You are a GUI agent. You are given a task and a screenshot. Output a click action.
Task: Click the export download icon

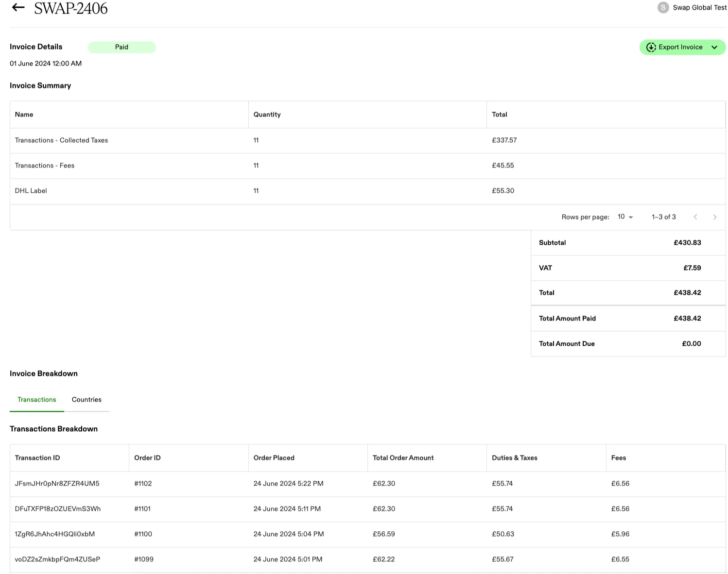click(651, 47)
